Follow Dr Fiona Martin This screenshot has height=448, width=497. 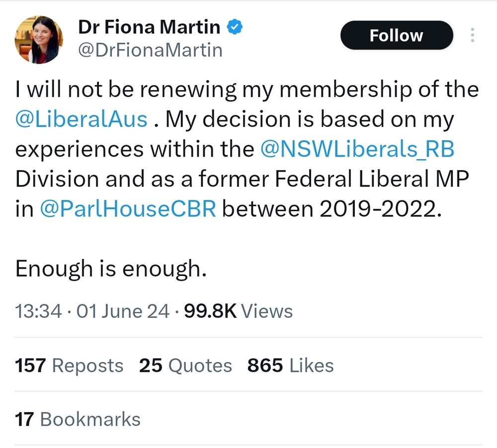point(396,36)
